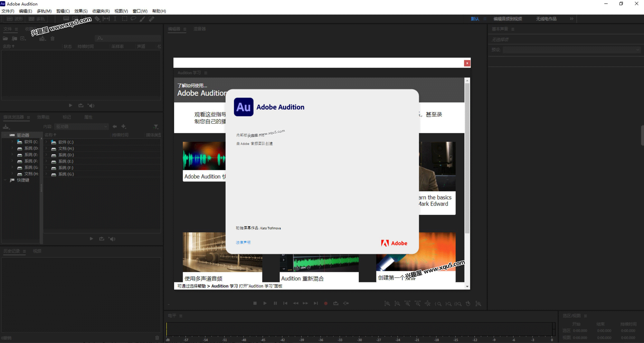Open the 多轨(M) menu

pyautogui.click(x=44, y=11)
